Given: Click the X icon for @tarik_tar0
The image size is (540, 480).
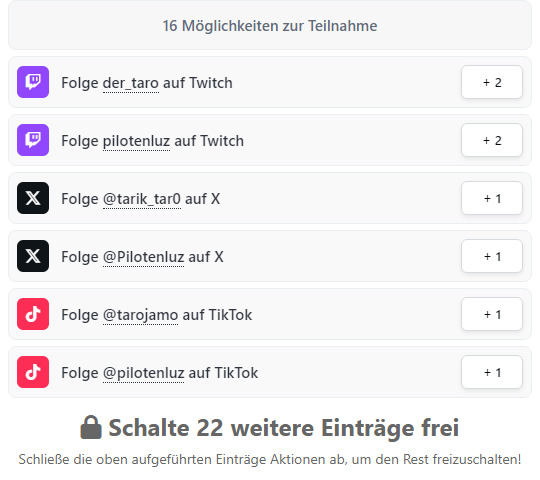Looking at the screenshot, I should 33,198.
